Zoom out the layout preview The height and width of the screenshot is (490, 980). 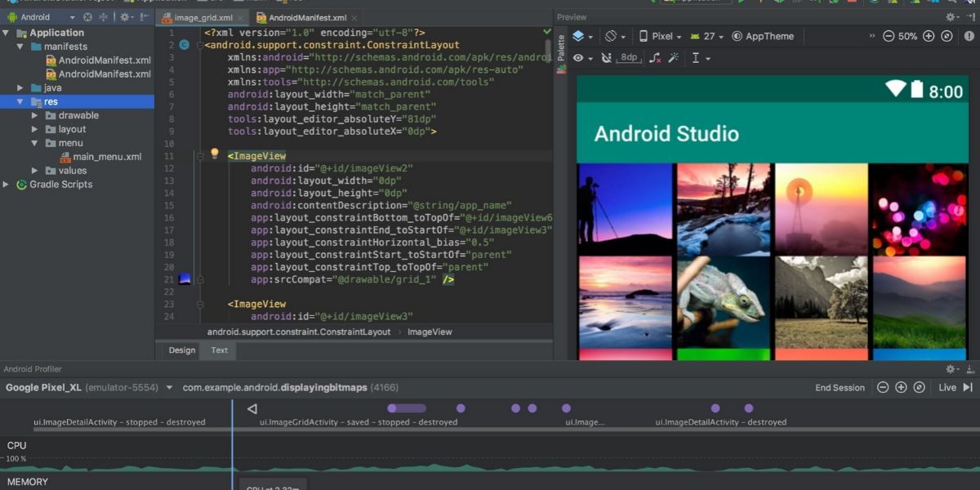click(889, 36)
